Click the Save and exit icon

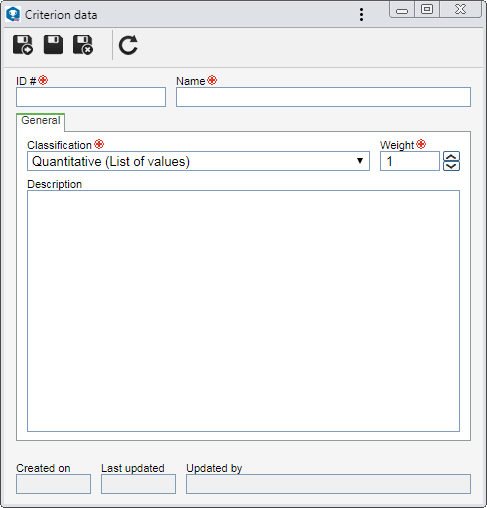tap(83, 45)
